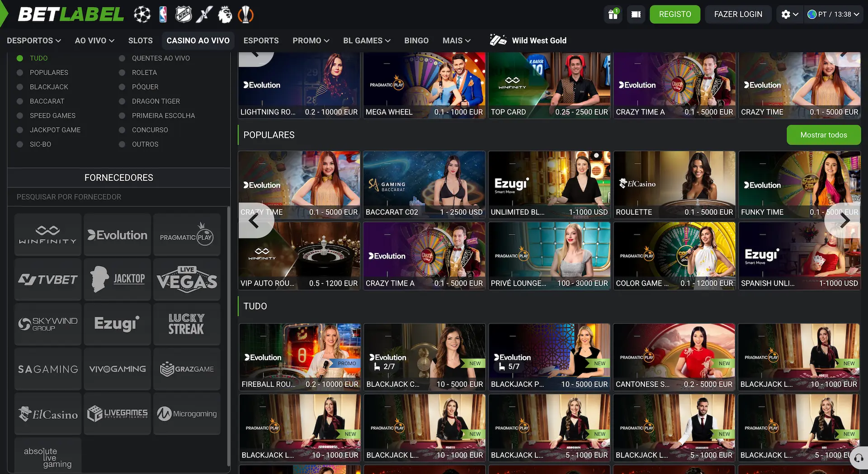Select the BACCARAT category radio button
Screen dimensions: 868x474
click(x=20, y=101)
